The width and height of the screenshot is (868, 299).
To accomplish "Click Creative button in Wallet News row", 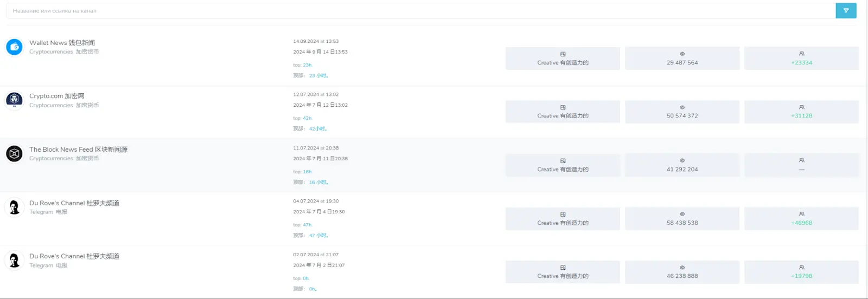I will [x=563, y=58].
